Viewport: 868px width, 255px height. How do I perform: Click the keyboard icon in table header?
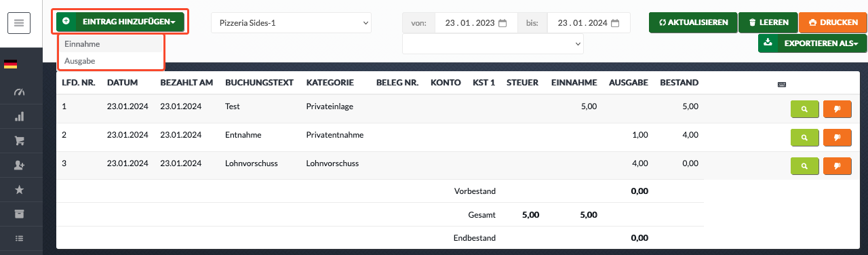tap(782, 84)
